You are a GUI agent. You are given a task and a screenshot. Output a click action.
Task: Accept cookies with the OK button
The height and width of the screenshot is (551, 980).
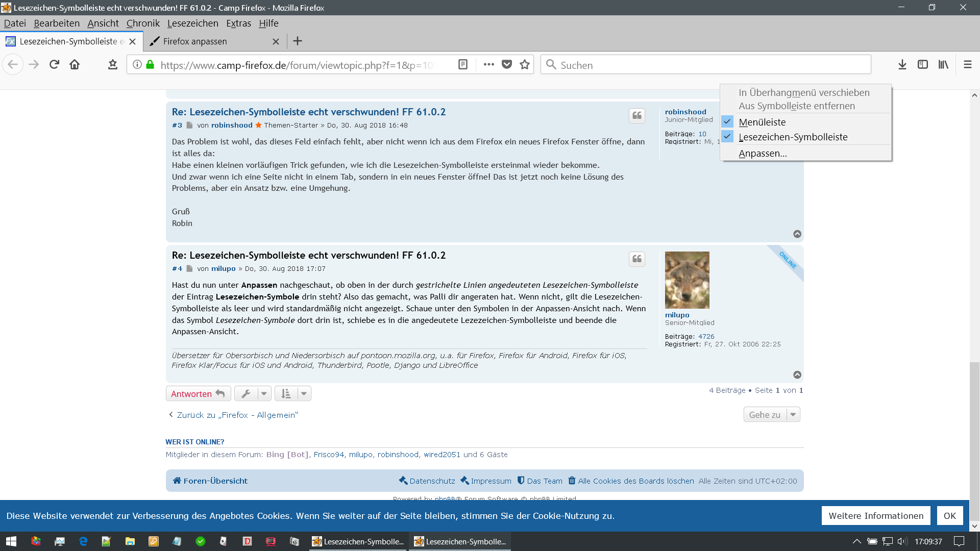click(x=949, y=516)
